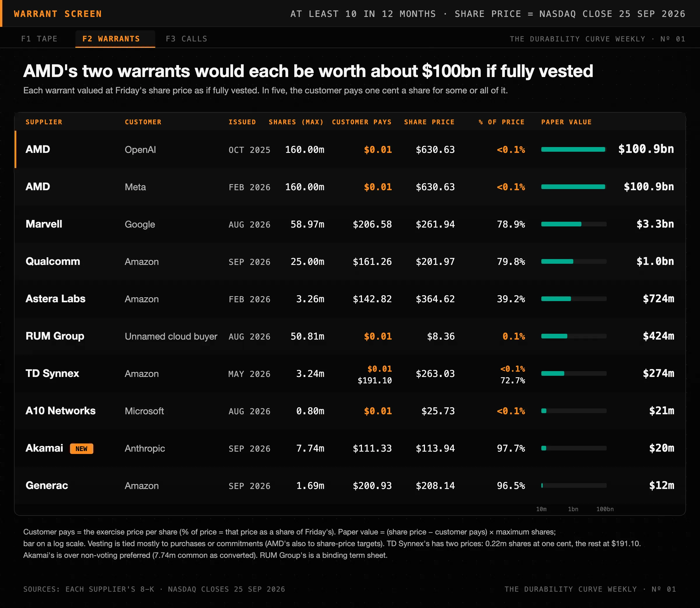Select the Qualcomm supplier row
Image resolution: width=700 pixels, height=608 pixels.
(350, 261)
